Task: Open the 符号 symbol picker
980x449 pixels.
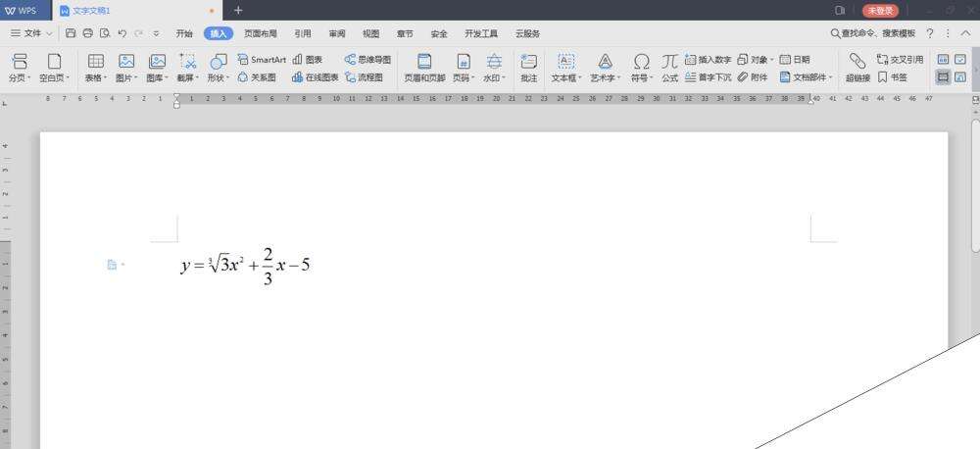Action: (641, 69)
